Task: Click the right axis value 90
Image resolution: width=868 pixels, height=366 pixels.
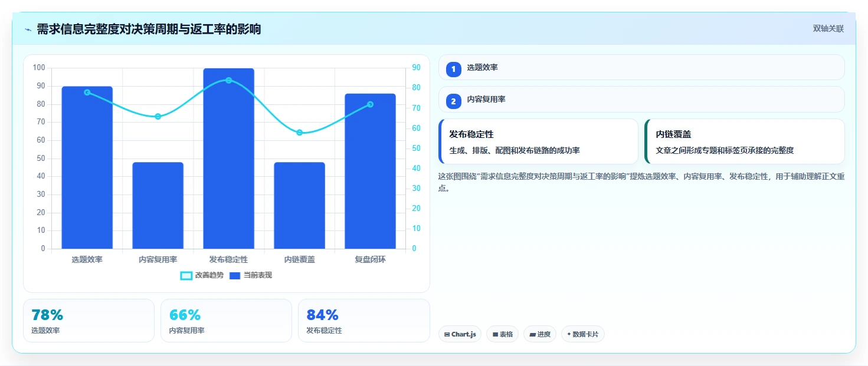Action: point(417,68)
